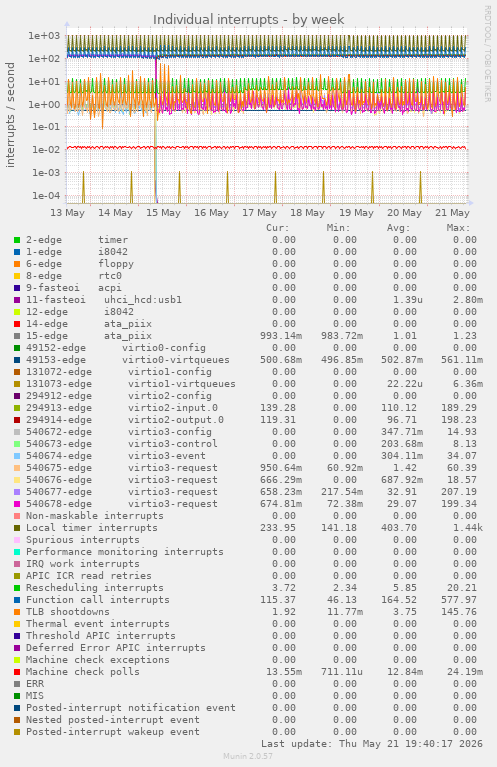The image size is (497, 767).
Task: Click the 1e+03 y-axis tick label
Action: pyautogui.click(x=44, y=36)
